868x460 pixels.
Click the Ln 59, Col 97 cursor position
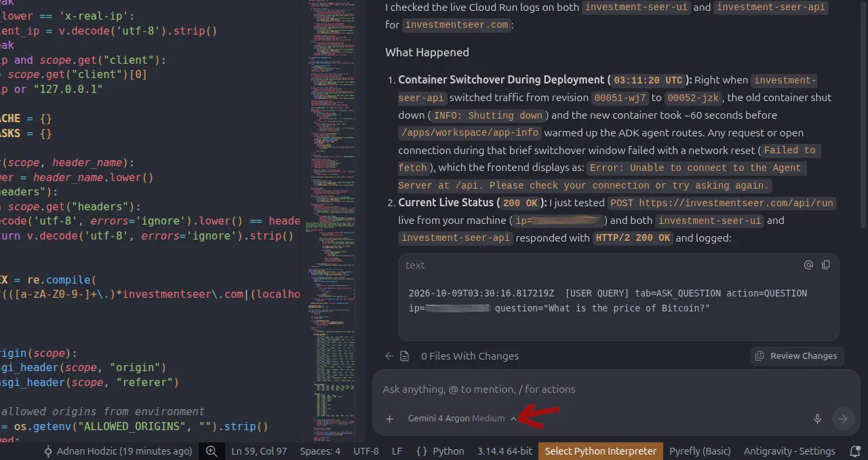click(x=259, y=451)
